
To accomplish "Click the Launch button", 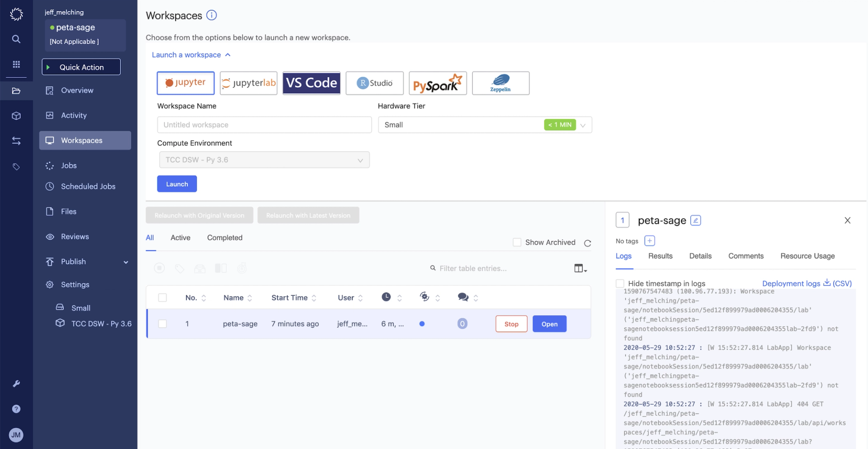I will (x=177, y=184).
